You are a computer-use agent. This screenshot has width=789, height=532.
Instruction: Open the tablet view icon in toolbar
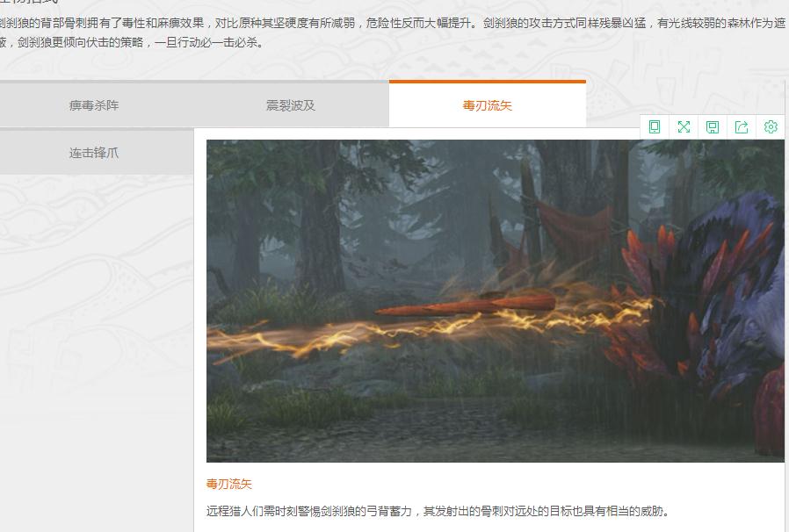(655, 126)
